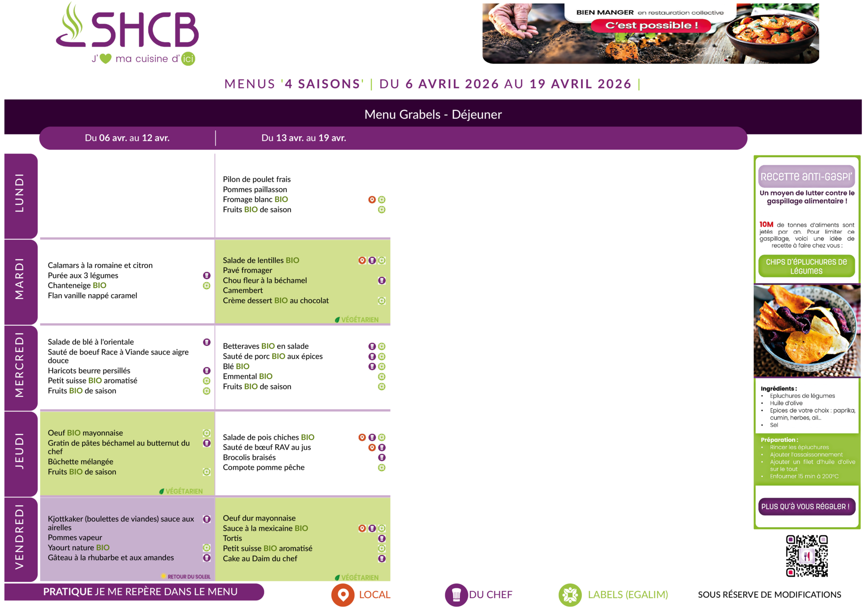The height and width of the screenshot is (614, 868).
Task: Click the Retour du soleil sun icon
Action: [163, 577]
